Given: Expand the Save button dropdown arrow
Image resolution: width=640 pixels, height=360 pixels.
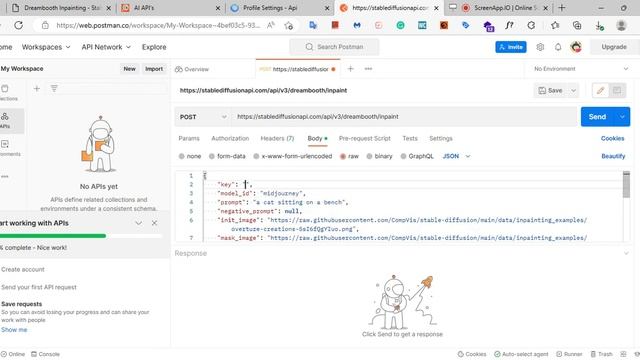Looking at the screenshot, I should (573, 90).
